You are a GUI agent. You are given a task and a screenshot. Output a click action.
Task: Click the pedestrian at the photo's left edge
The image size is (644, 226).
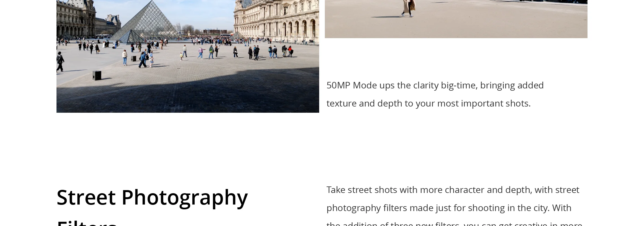60,62
